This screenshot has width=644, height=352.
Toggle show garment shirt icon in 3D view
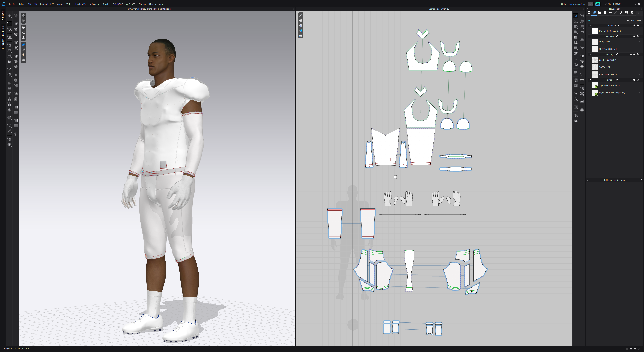(x=23, y=28)
